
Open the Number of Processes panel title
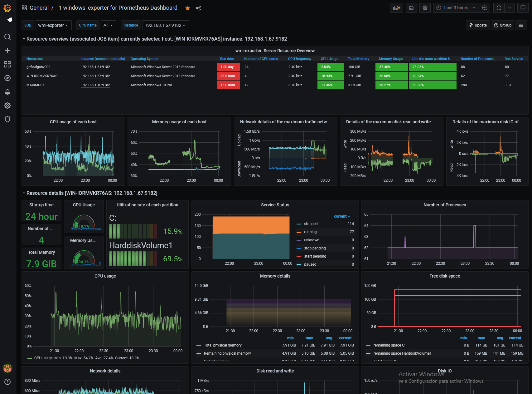(x=445, y=205)
